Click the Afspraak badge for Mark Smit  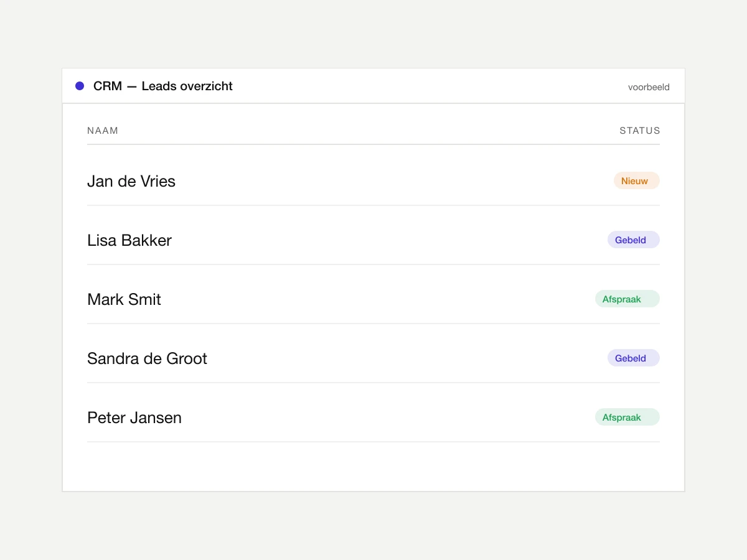pos(627,299)
